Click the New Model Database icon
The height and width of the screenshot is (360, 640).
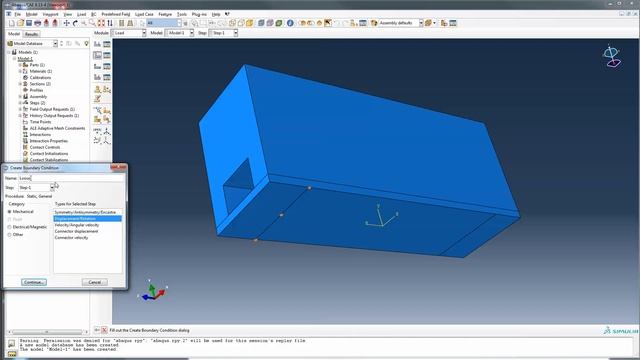pos(11,23)
